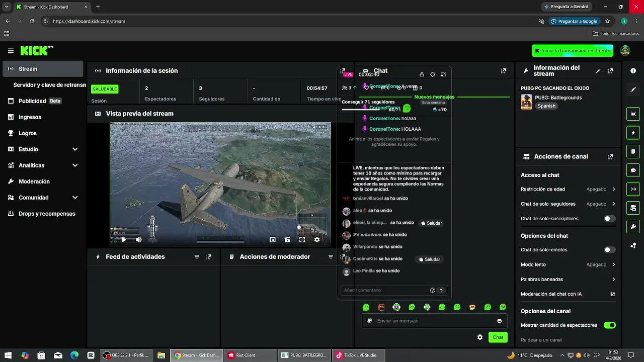Open Moderación page
The height and width of the screenshot is (362, 644).
[x=43, y=182]
